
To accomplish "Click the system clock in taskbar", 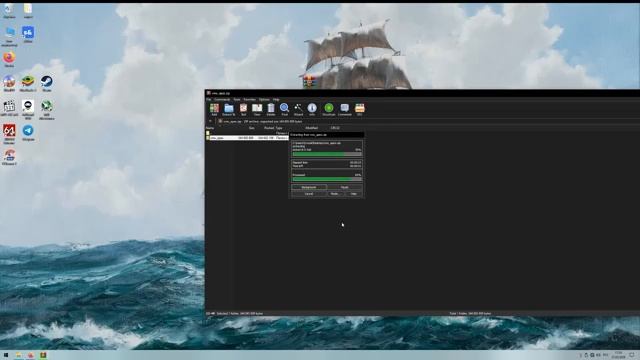I will (618, 355).
